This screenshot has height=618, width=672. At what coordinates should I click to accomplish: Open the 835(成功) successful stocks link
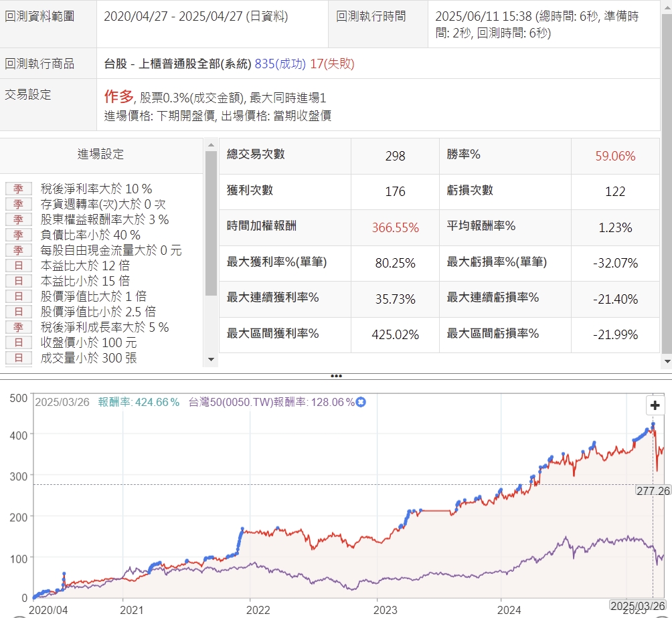(280, 64)
